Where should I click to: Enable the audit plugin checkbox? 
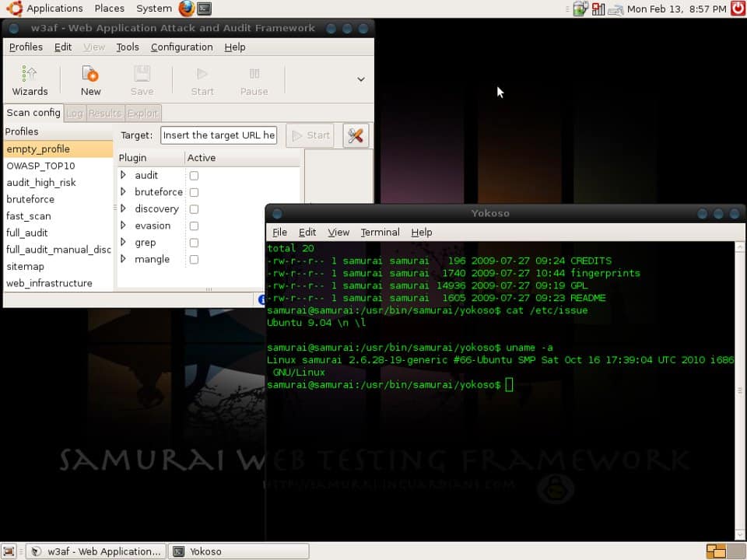(x=194, y=176)
